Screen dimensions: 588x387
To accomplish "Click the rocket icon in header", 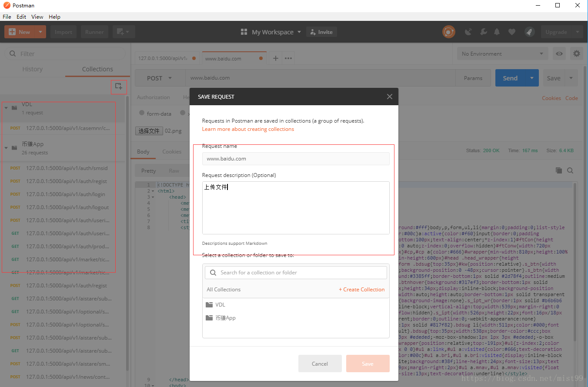I will point(529,32).
